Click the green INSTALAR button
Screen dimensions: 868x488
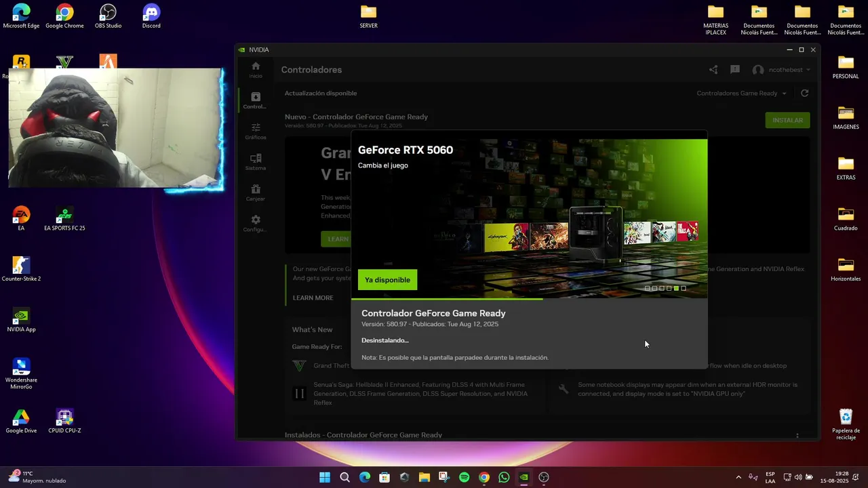coord(787,120)
